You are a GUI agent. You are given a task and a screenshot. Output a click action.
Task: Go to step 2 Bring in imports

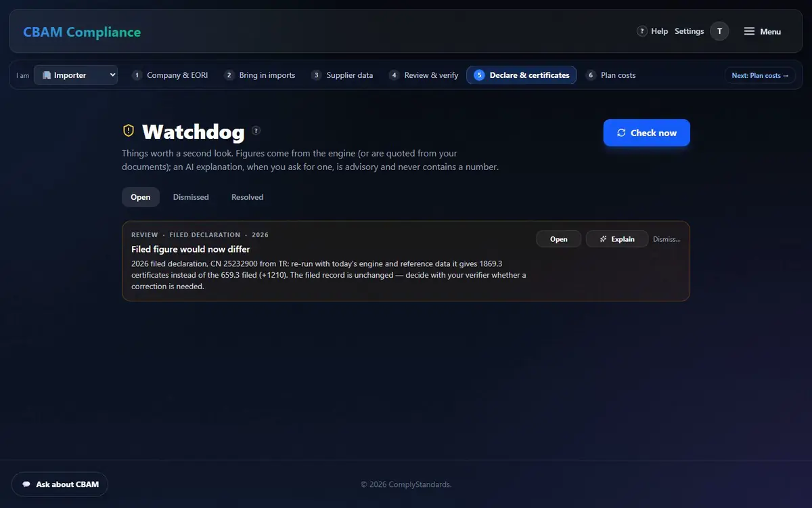click(x=260, y=75)
